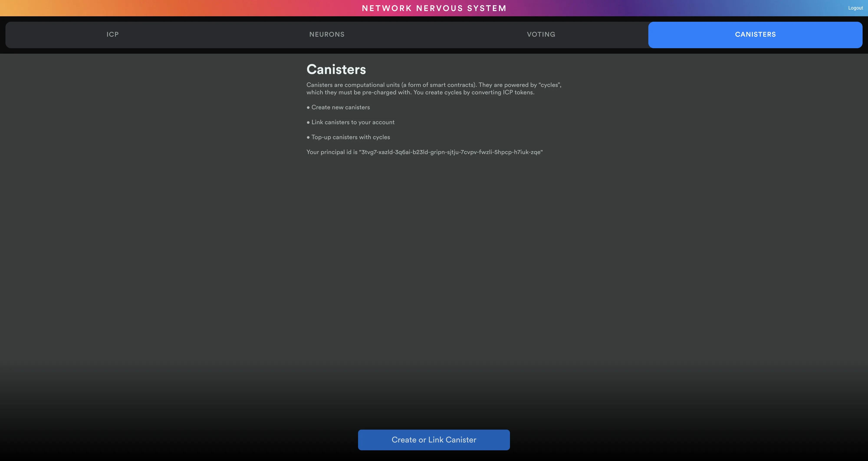Click the Canisters page heading
Viewport: 868px width, 461px height.
[336, 69]
